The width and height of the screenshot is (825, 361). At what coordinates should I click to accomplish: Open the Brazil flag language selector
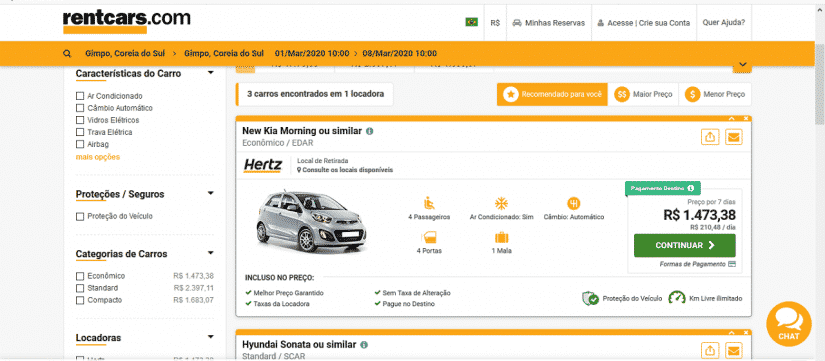tap(471, 22)
